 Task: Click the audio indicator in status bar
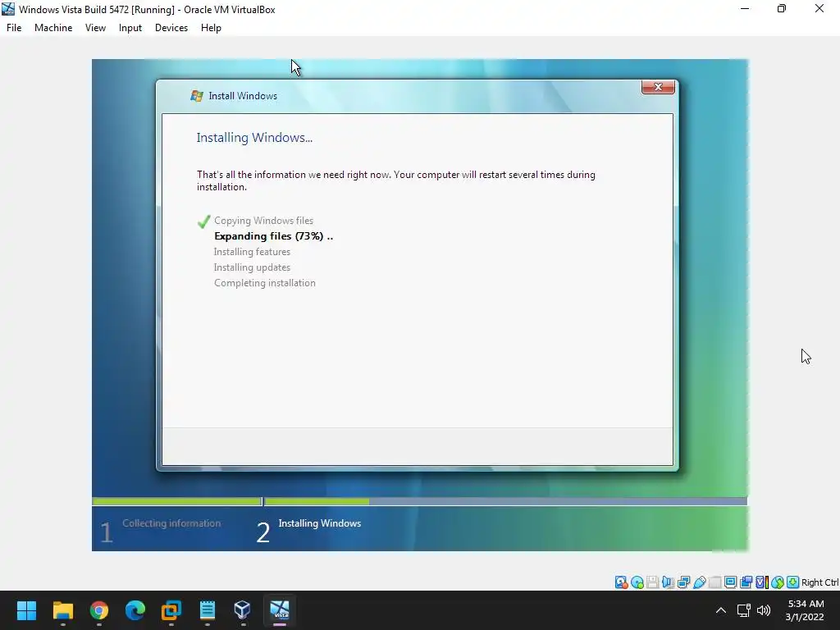click(668, 582)
